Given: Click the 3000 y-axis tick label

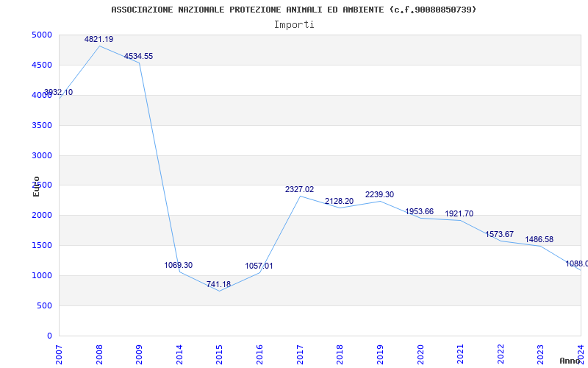Looking at the screenshot, I should coord(42,155).
